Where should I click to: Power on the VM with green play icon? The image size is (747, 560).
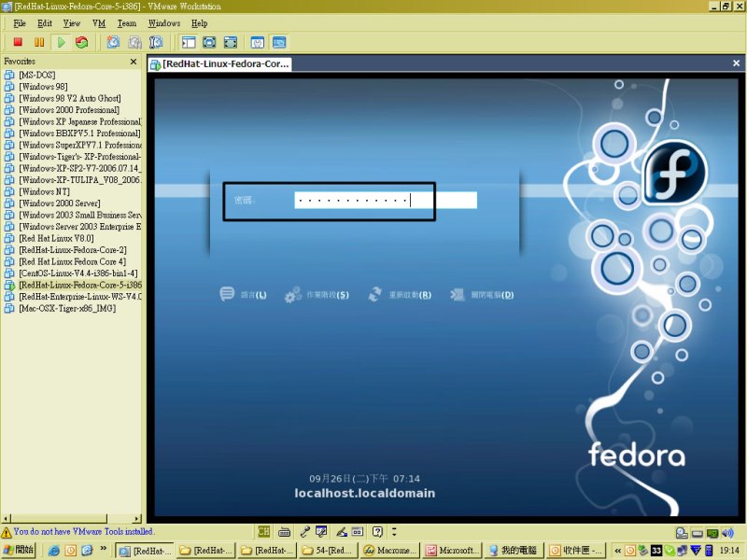point(61,42)
